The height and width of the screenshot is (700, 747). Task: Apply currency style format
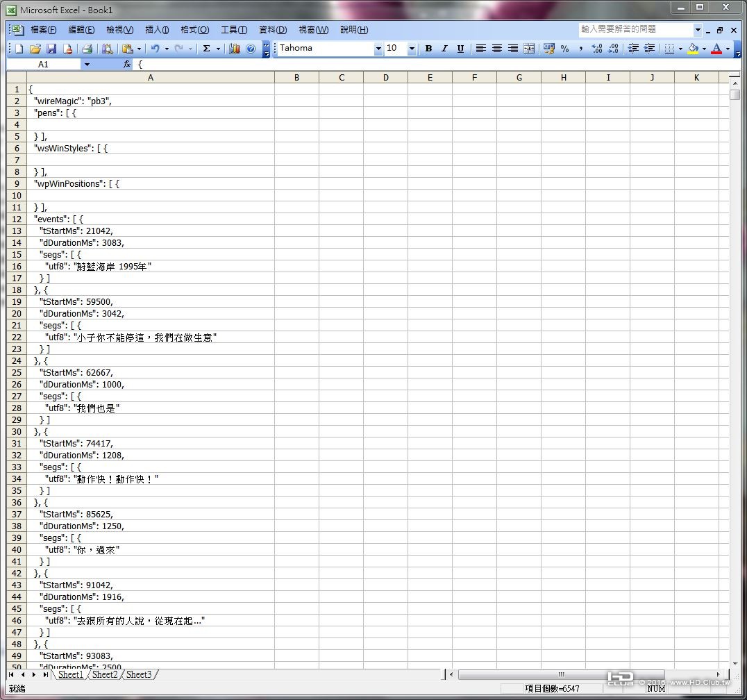[549, 49]
